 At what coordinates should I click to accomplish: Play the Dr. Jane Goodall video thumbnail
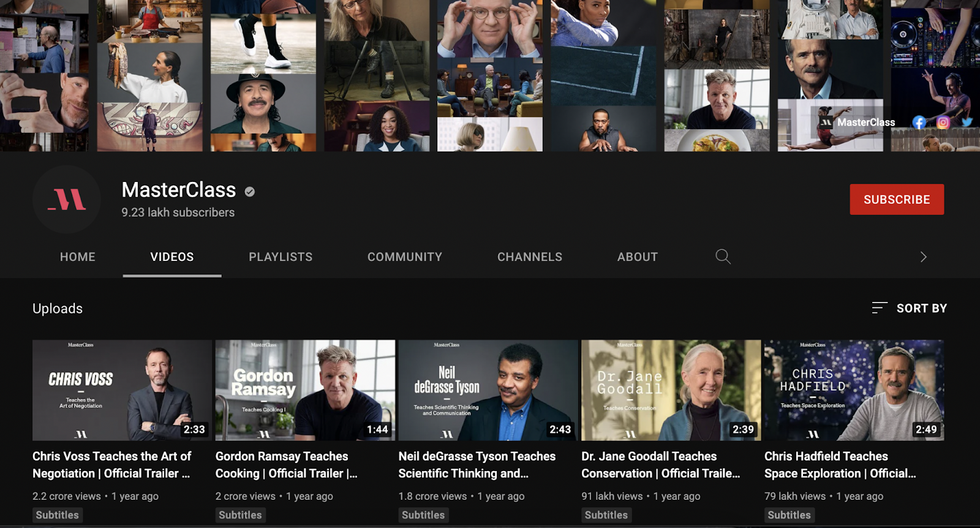[671, 390]
